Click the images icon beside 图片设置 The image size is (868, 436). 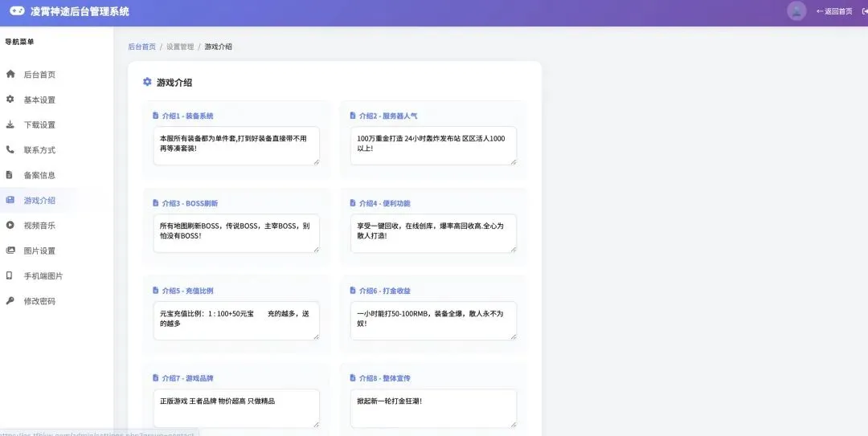[10, 250]
